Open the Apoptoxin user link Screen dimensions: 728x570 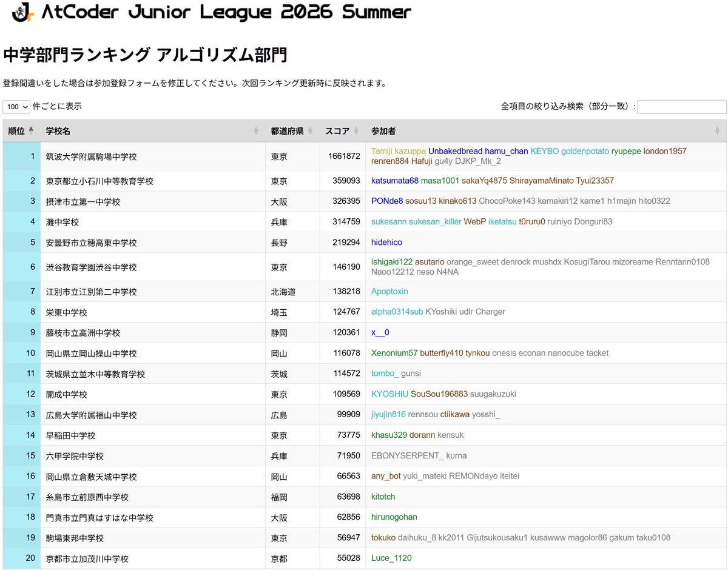[x=389, y=292]
